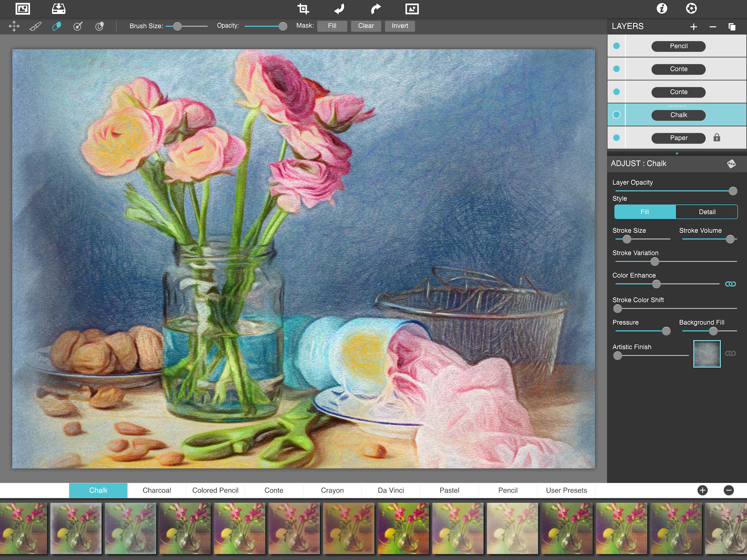Hide the Pencil layer
Viewport: 747px width, 560px height.
point(616,46)
